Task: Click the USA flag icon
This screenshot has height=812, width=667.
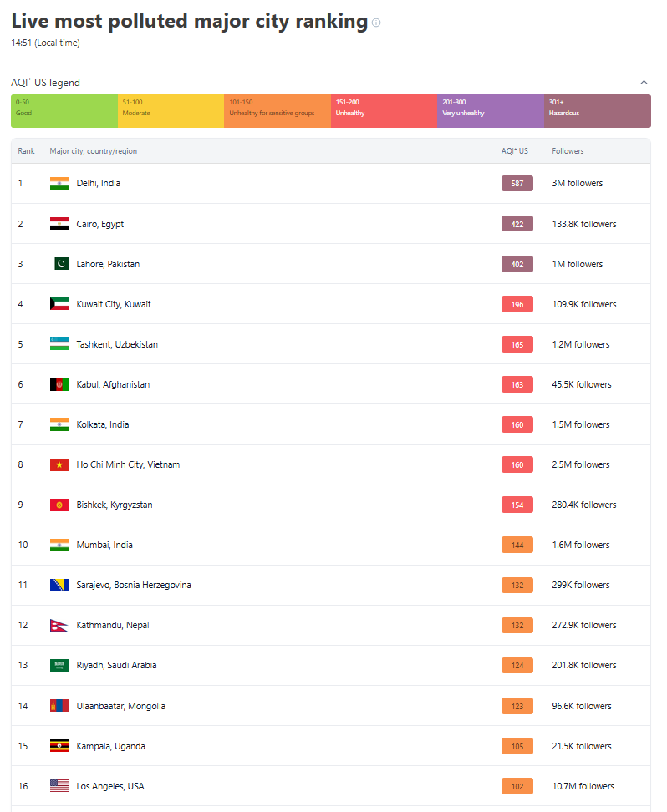Action: point(59,786)
